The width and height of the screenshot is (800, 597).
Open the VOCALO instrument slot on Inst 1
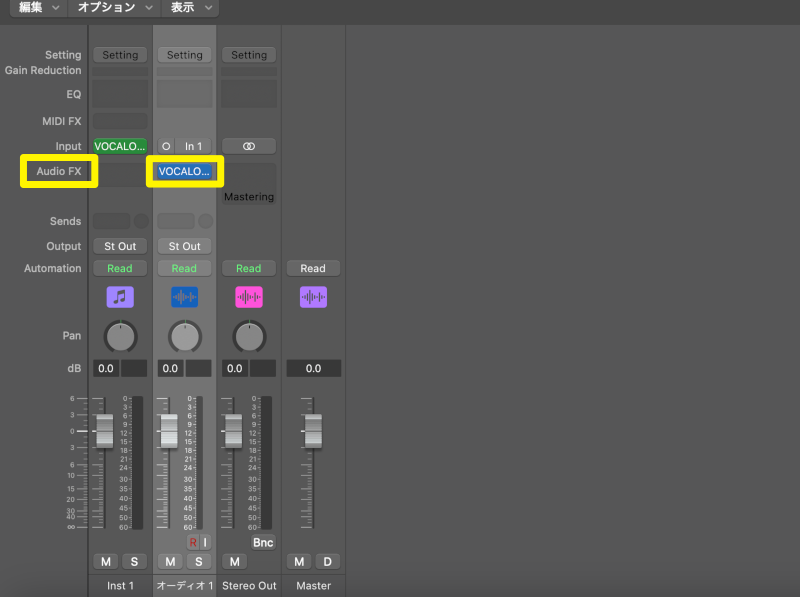120,146
